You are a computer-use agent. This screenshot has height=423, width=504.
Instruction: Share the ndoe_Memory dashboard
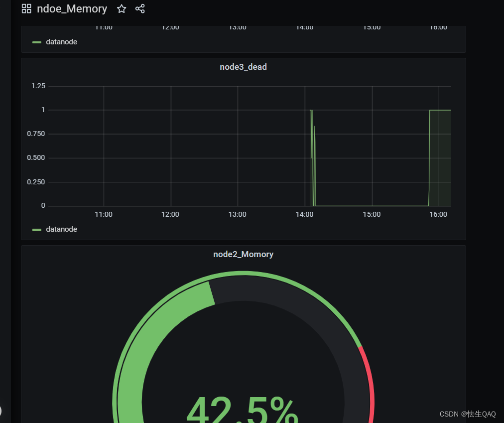pyautogui.click(x=140, y=8)
